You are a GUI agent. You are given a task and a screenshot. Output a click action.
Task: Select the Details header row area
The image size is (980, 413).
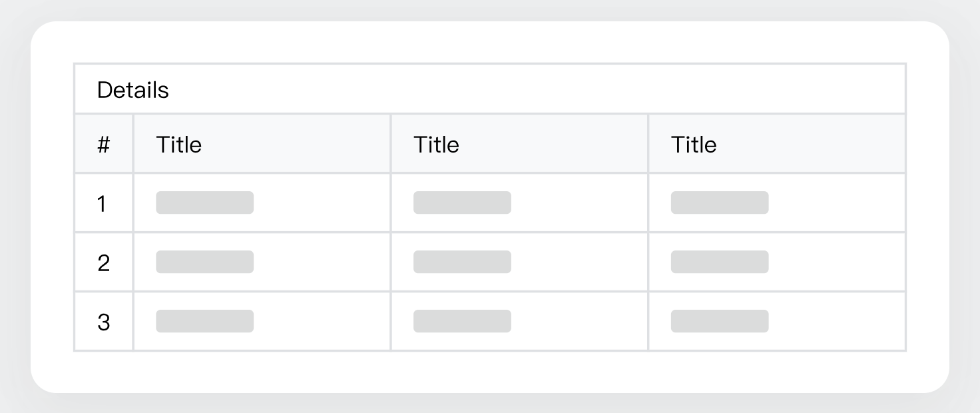point(490,89)
